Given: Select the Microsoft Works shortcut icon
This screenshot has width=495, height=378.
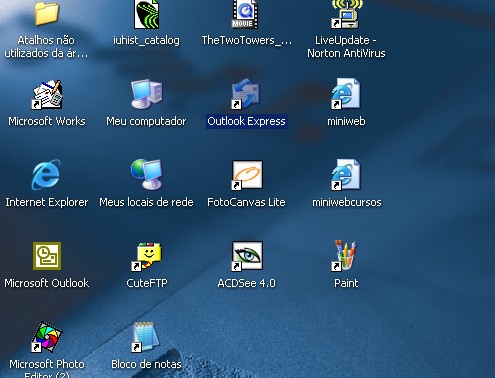Looking at the screenshot, I should point(47,94).
